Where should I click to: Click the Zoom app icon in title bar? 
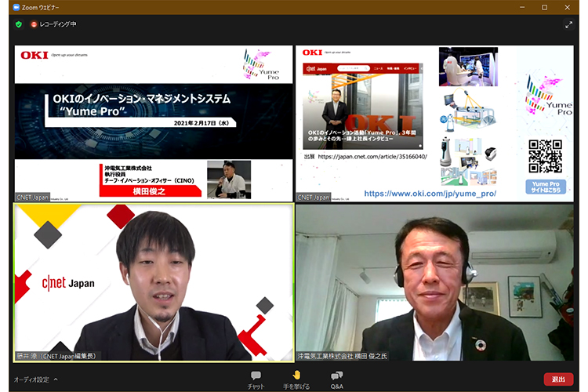tap(16, 7)
